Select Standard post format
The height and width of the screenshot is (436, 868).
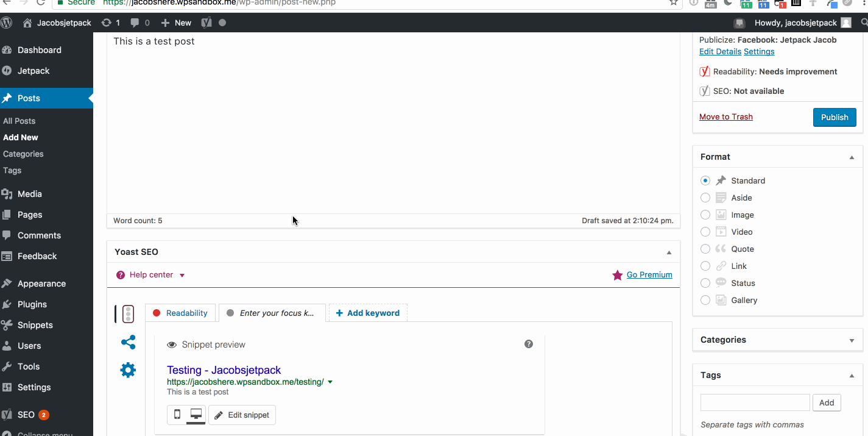(x=705, y=180)
